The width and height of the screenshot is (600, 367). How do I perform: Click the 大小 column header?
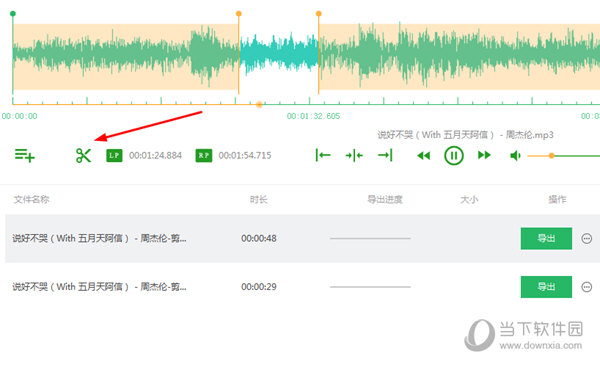coord(469,199)
